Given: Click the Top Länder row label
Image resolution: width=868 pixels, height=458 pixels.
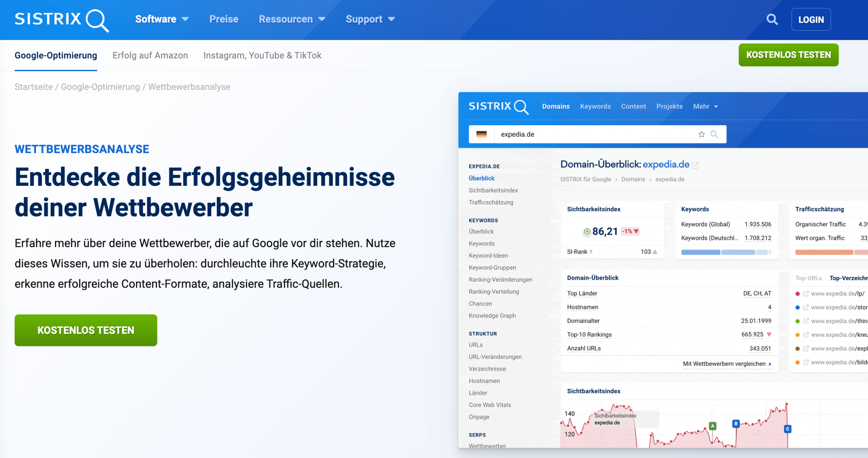Looking at the screenshot, I should coord(582,294).
